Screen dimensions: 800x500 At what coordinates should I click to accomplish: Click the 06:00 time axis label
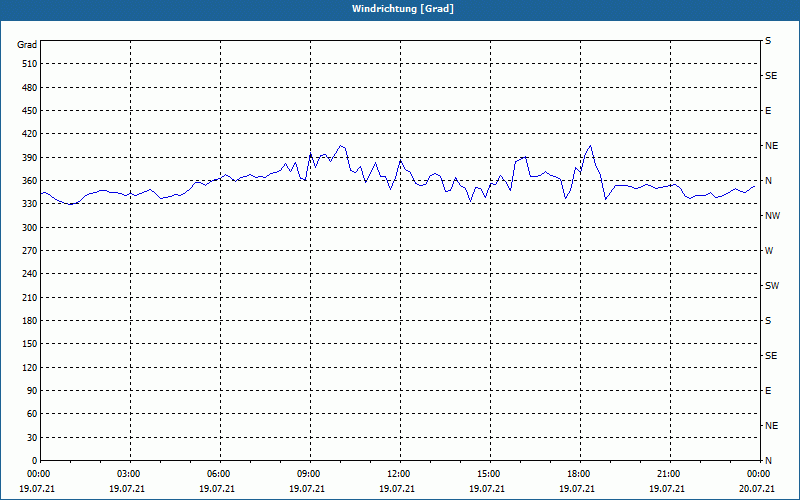pyautogui.click(x=219, y=474)
